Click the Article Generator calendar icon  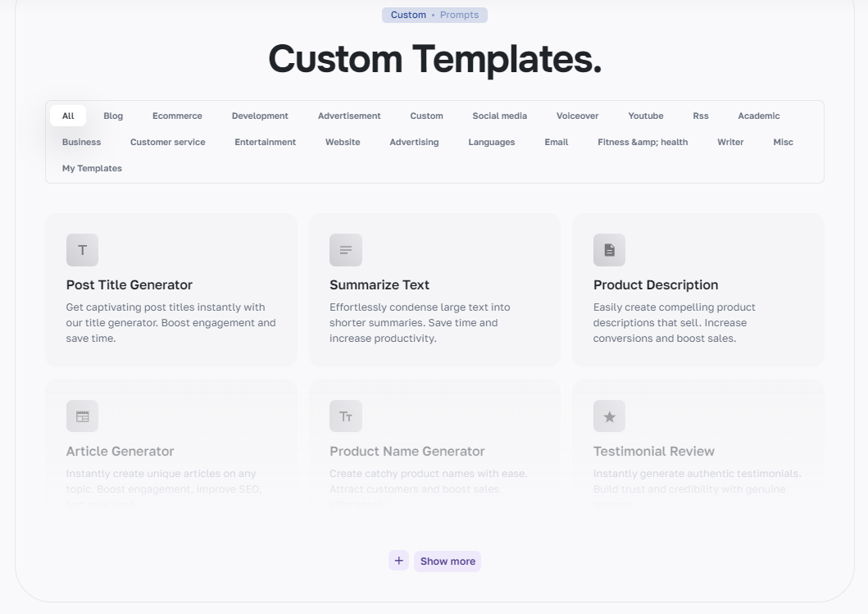82,416
